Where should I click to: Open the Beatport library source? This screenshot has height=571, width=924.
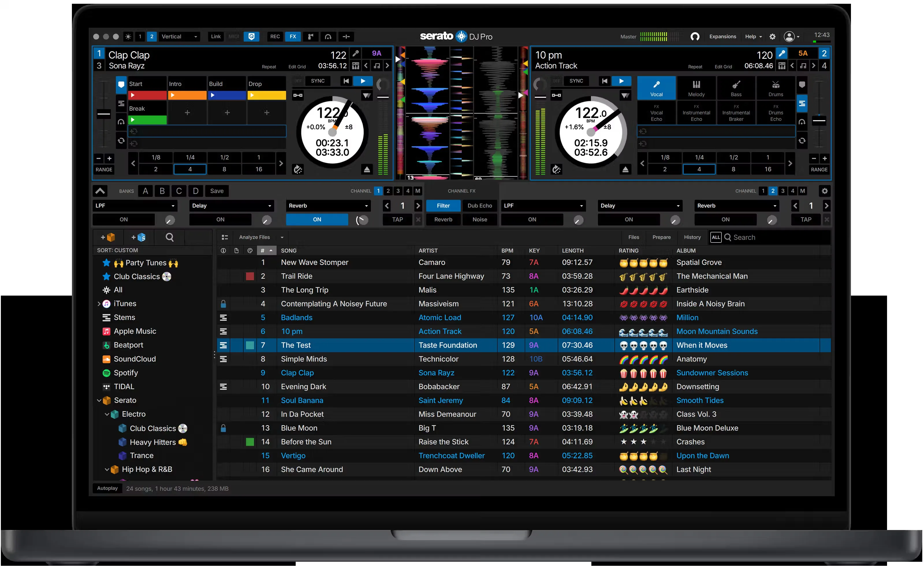coord(123,345)
